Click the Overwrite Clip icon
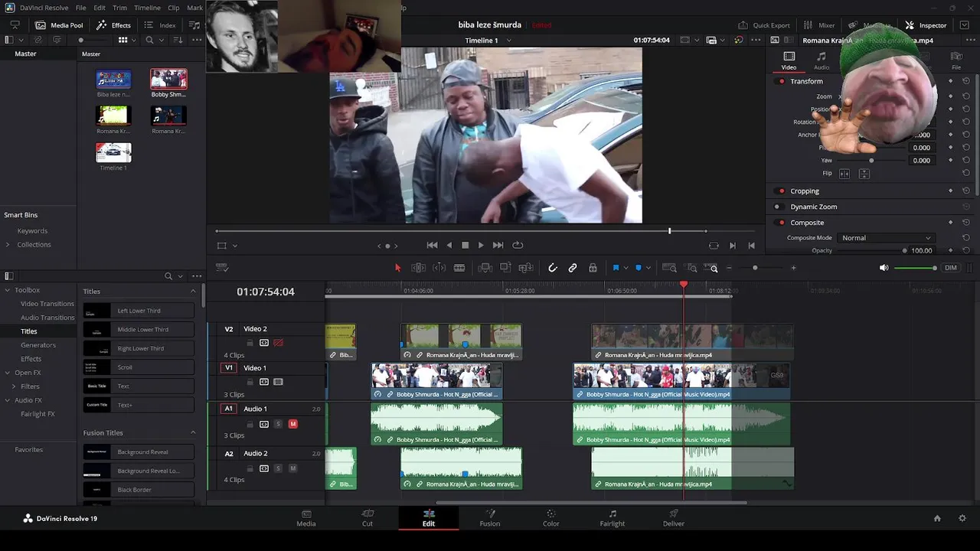 tap(505, 268)
